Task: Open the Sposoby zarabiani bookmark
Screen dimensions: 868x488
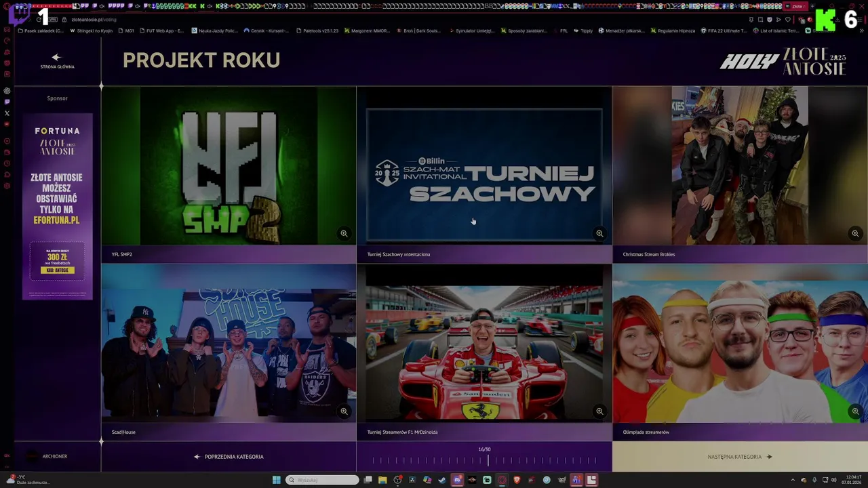Action: click(x=524, y=30)
